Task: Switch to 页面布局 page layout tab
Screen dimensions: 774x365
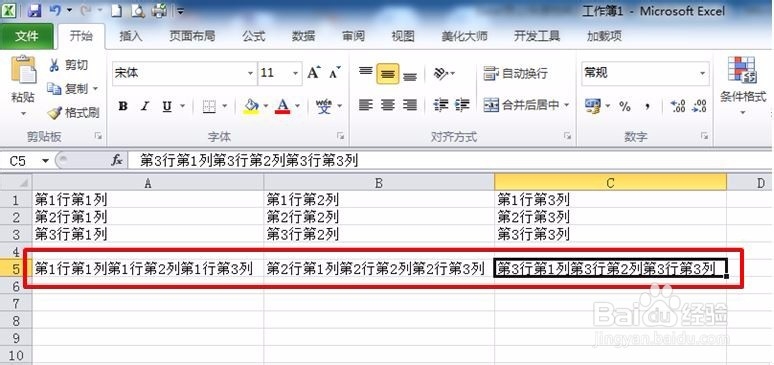Action: (x=192, y=36)
